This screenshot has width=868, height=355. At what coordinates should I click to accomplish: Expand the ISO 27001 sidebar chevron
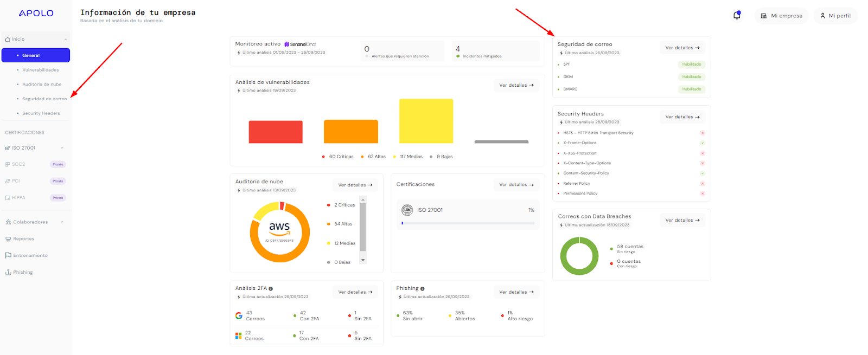pyautogui.click(x=62, y=148)
